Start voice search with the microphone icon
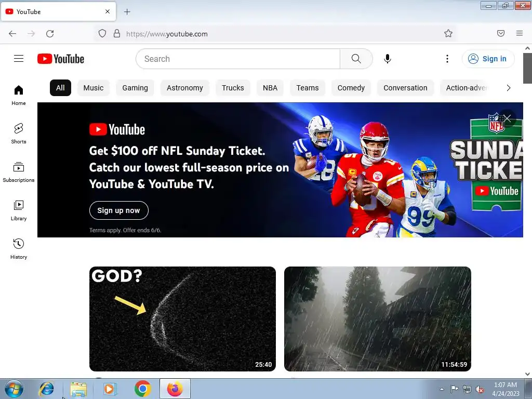 [387, 59]
